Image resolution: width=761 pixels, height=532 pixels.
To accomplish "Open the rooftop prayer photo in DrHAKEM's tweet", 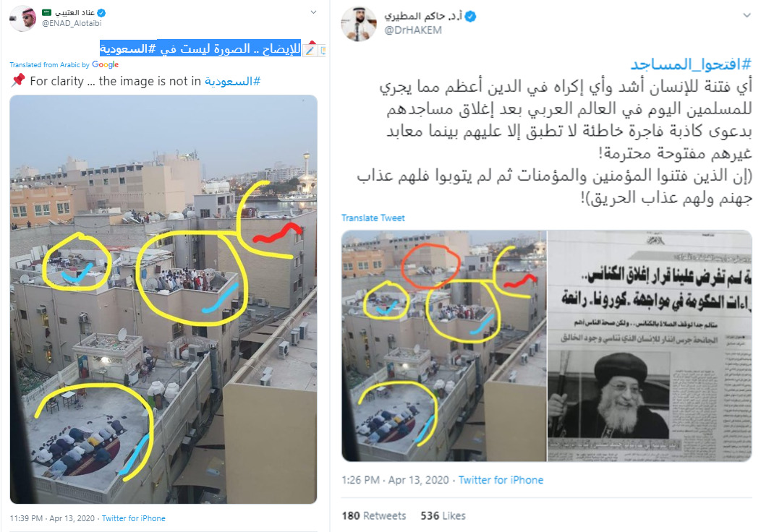I will tap(444, 346).
